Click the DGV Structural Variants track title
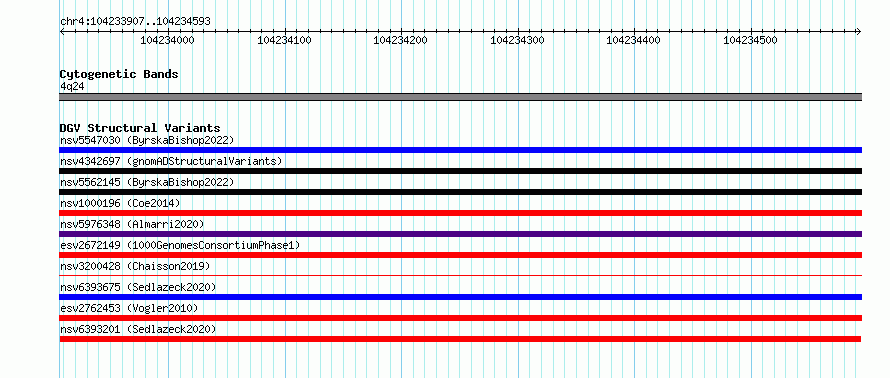This screenshot has height=378, width=890. pyautogui.click(x=140, y=128)
